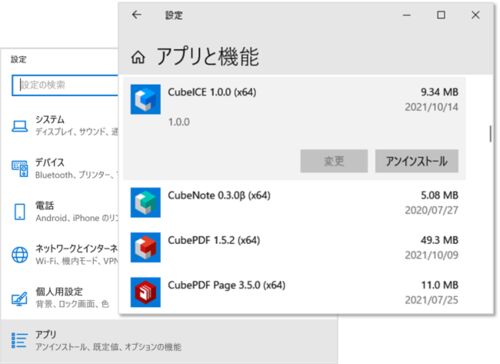Maximize the アプリと機能 settings window
500x364 pixels.
point(441,15)
